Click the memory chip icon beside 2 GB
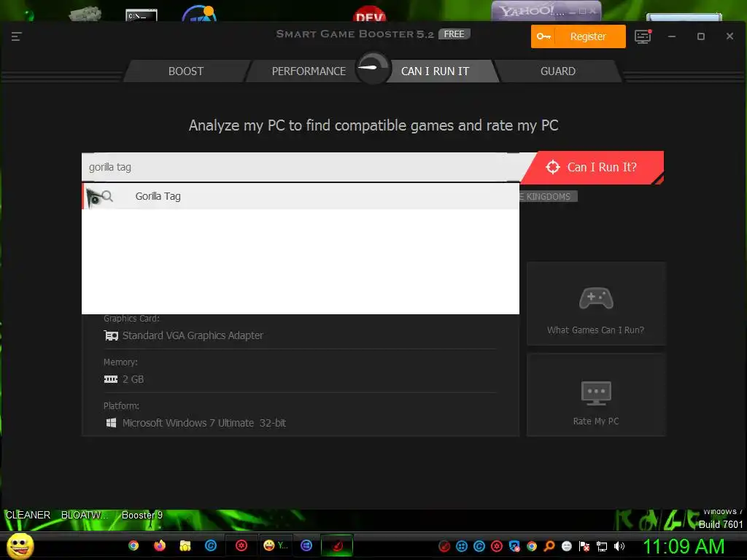 pos(111,379)
